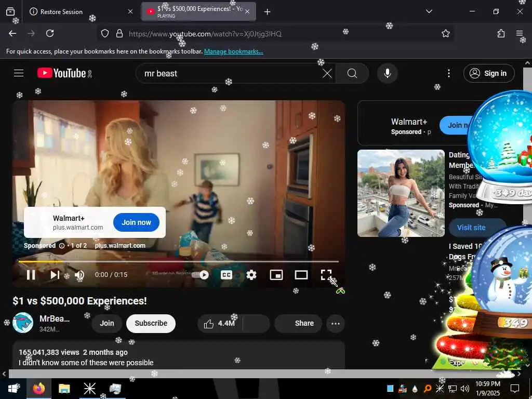Screen dimensions: 532x399
Task: Open Firefox View icon
Action: tap(10, 12)
